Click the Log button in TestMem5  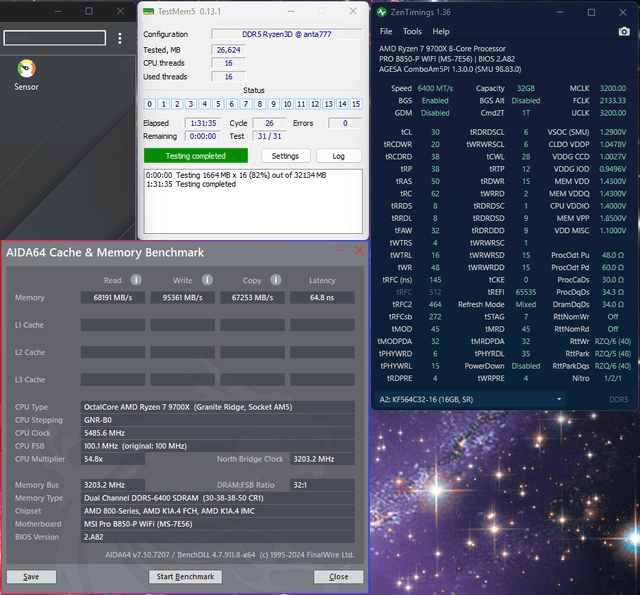point(338,156)
